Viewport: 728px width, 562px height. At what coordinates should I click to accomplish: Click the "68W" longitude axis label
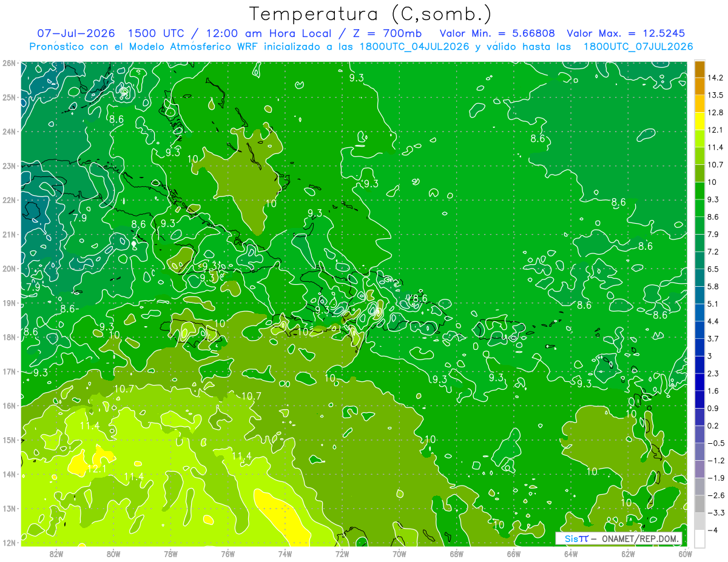click(457, 554)
